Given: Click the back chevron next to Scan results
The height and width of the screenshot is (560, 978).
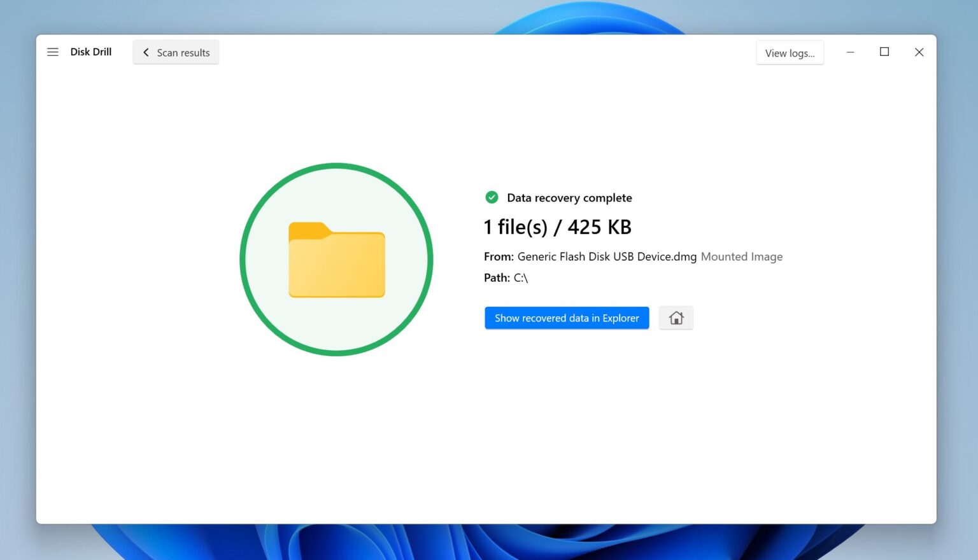Looking at the screenshot, I should click(x=146, y=52).
